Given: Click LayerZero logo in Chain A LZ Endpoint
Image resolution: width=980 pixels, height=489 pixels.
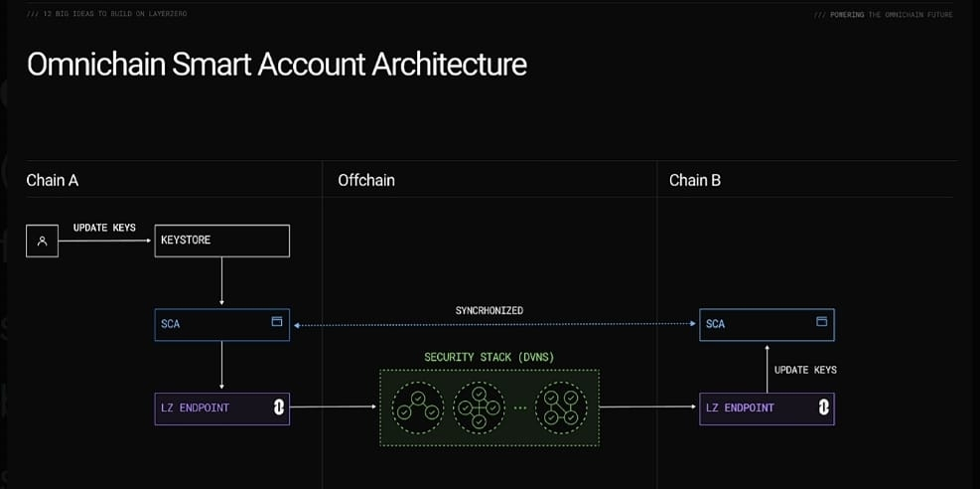Looking at the screenshot, I should click(279, 407).
